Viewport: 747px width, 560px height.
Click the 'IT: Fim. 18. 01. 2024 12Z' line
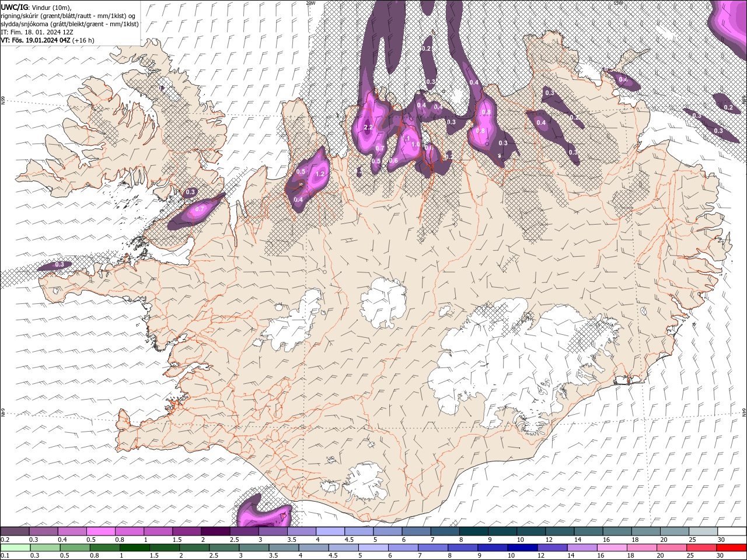point(37,32)
